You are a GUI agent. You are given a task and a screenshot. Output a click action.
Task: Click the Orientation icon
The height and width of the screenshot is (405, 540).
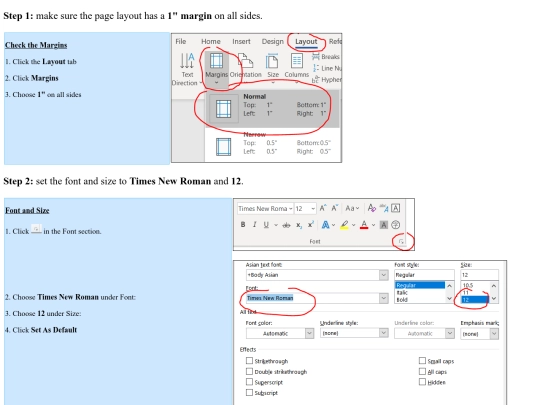click(x=246, y=61)
